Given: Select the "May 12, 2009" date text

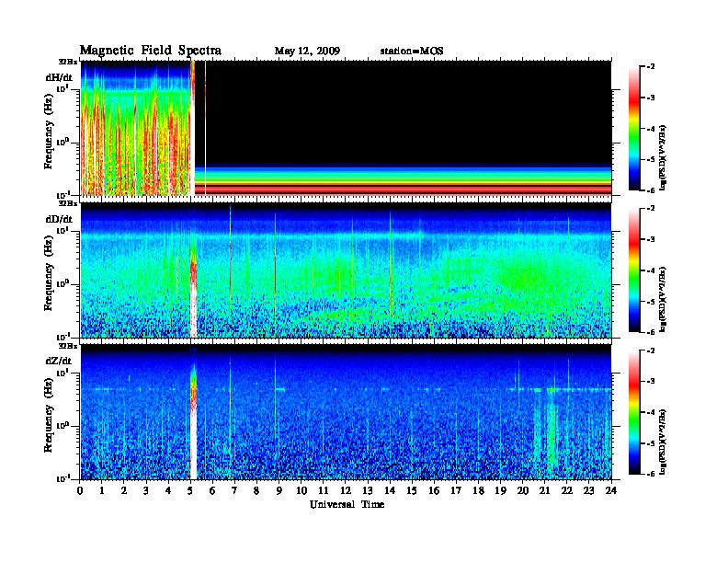Looking at the screenshot, I should click(307, 52).
